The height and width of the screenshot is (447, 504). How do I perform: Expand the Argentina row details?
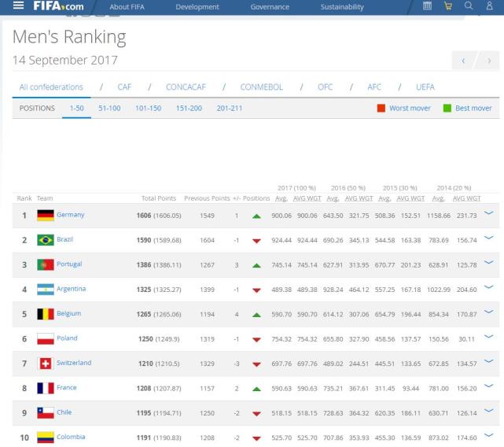(488, 287)
